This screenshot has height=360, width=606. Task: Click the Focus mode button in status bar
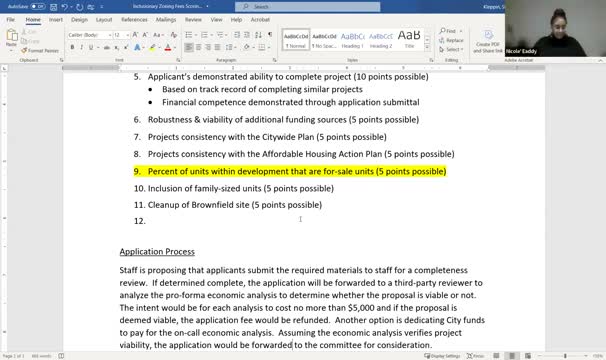(475, 356)
